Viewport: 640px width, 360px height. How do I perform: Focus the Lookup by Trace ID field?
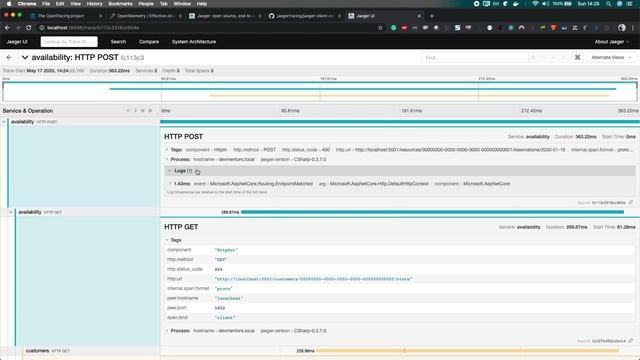pos(69,42)
